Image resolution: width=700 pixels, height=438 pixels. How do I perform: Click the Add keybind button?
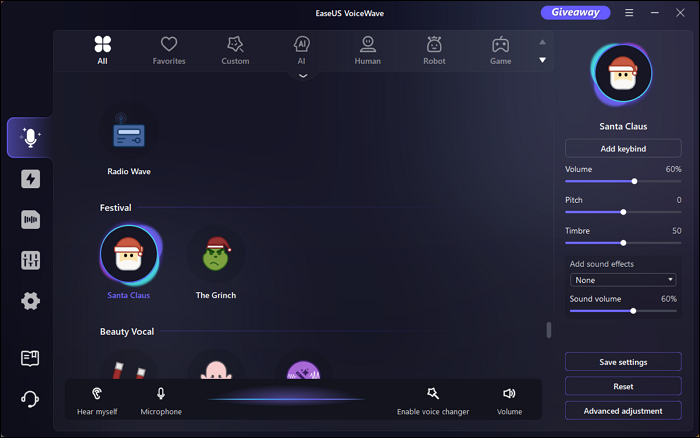click(623, 148)
